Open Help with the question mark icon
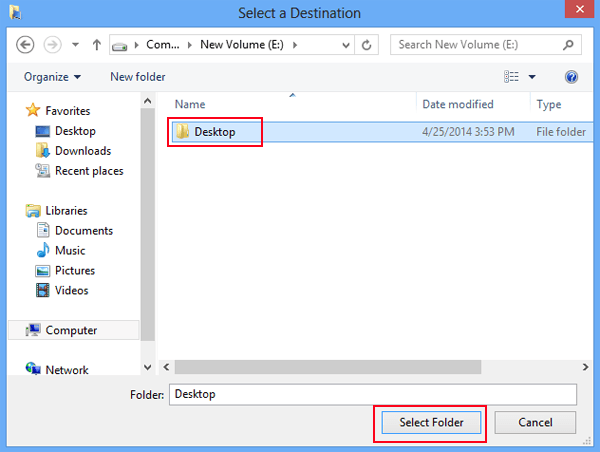The width and height of the screenshot is (600, 452). tap(571, 77)
